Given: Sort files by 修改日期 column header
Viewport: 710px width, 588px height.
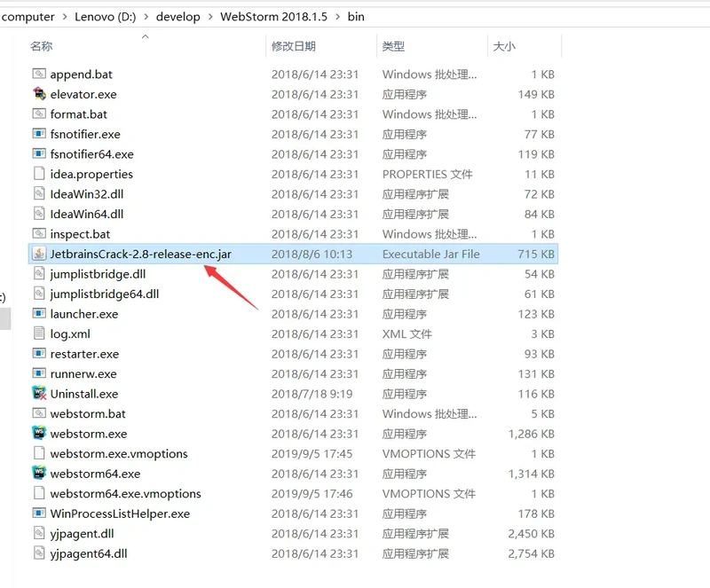Looking at the screenshot, I should click(x=294, y=46).
